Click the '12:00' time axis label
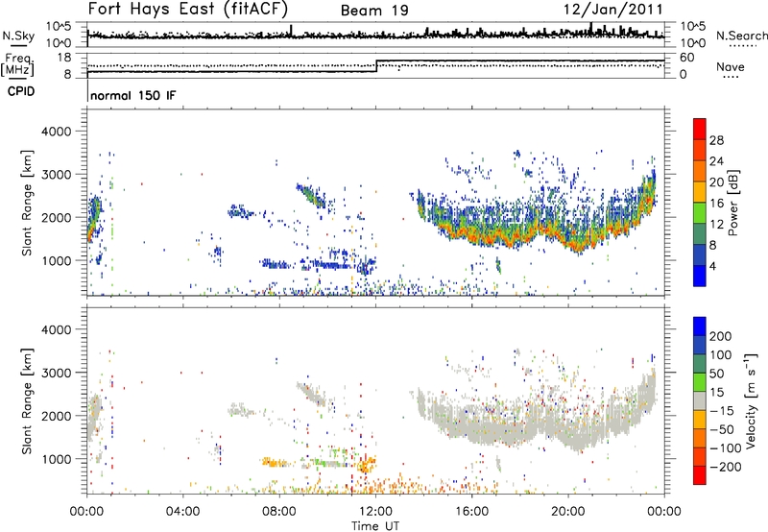 (x=375, y=512)
